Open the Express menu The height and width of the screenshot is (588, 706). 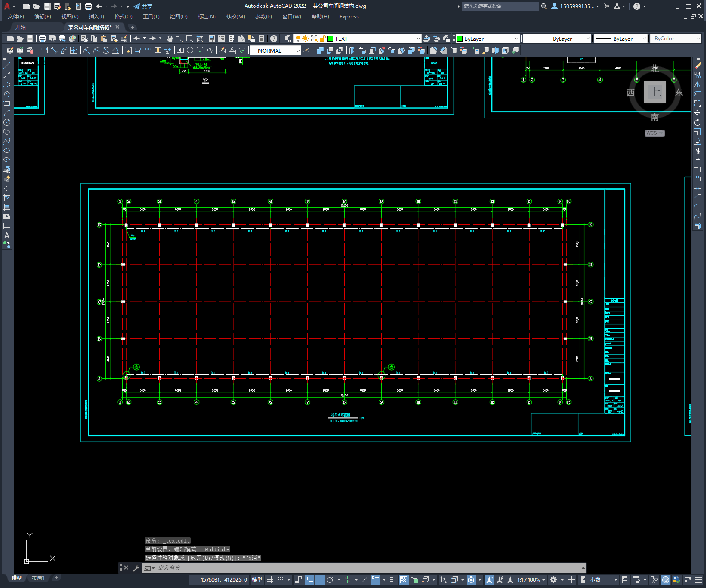(349, 17)
